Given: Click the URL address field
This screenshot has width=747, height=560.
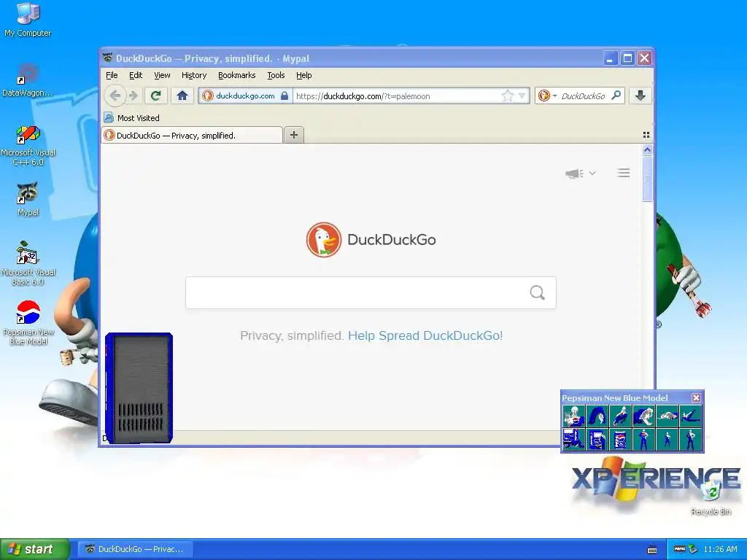Looking at the screenshot, I should [x=397, y=96].
